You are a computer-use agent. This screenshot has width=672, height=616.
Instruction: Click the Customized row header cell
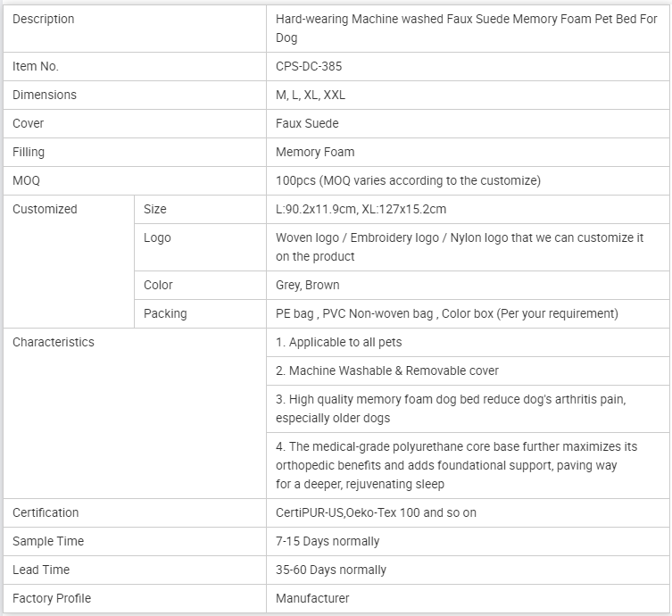pyautogui.click(x=45, y=209)
